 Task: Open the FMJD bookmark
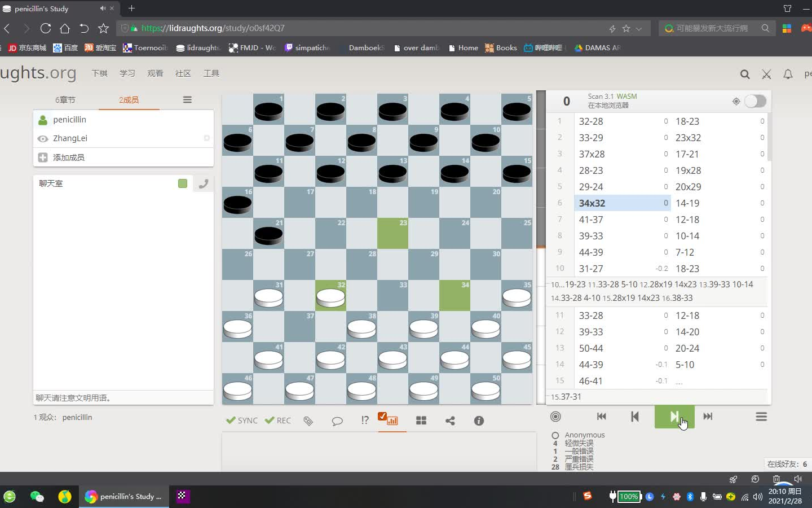tap(252, 48)
